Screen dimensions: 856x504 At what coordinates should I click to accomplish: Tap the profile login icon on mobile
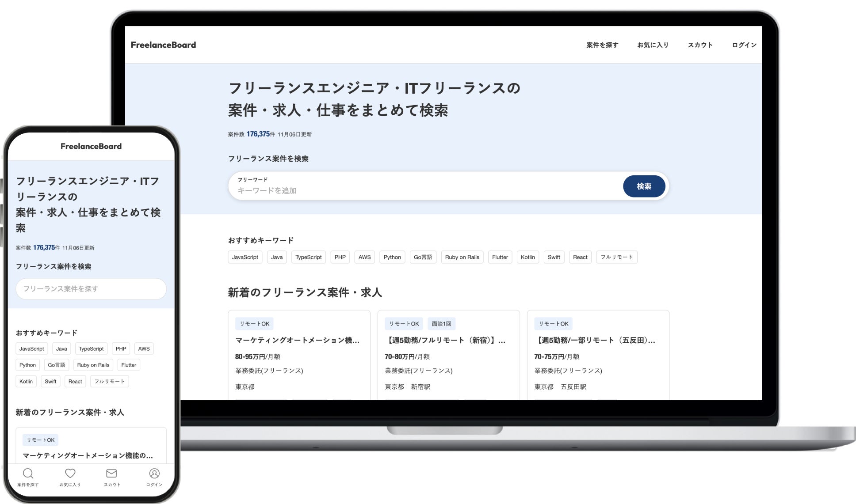(x=154, y=474)
